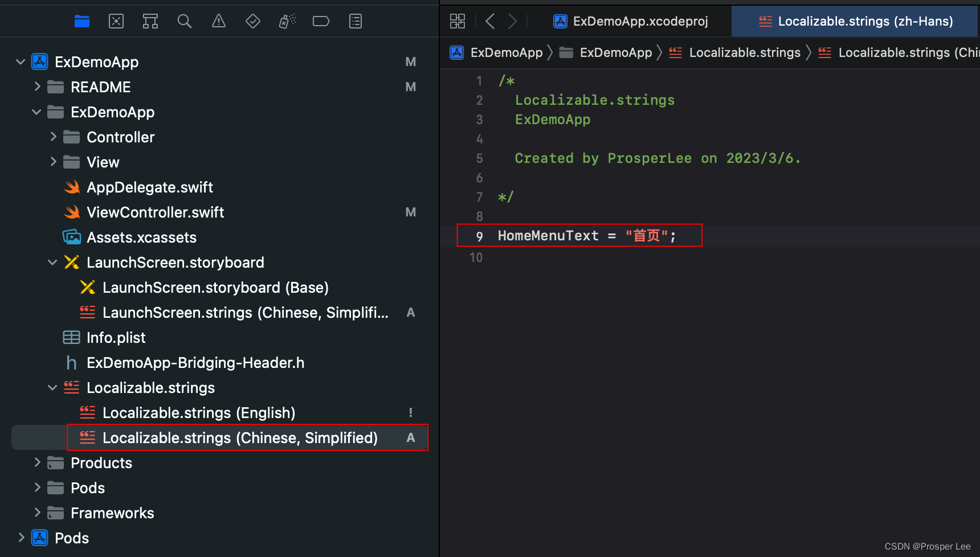Click the last breadcrumb Localizable.strings (Chi…

tap(899, 52)
